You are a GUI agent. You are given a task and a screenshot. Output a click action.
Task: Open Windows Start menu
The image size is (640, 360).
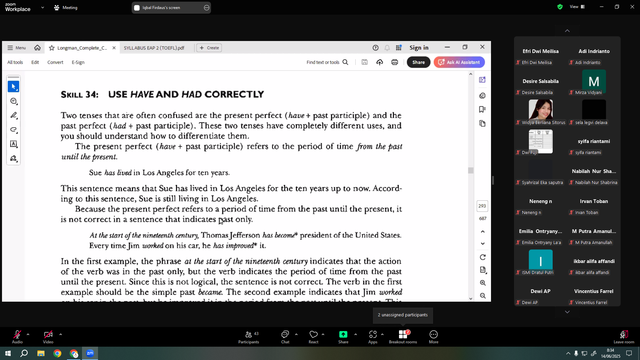click(x=7, y=353)
